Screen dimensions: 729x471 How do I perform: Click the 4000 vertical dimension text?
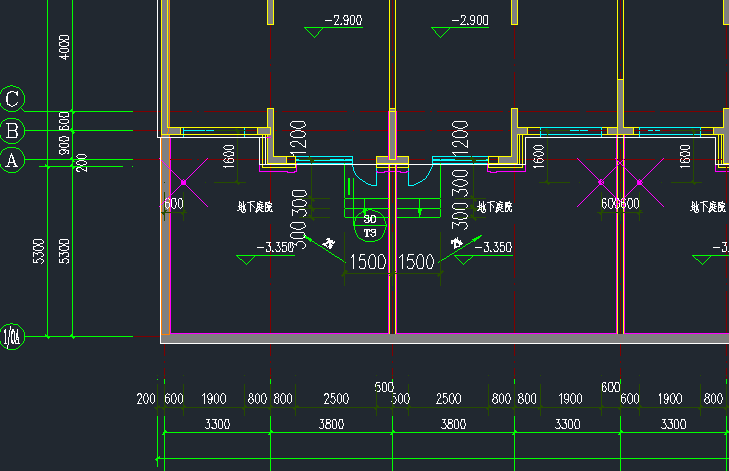coord(65,47)
